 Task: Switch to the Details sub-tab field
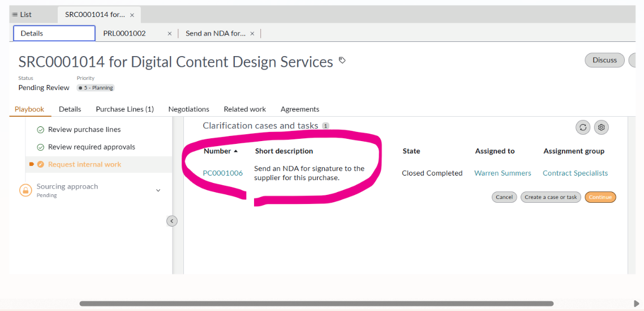coord(55,33)
